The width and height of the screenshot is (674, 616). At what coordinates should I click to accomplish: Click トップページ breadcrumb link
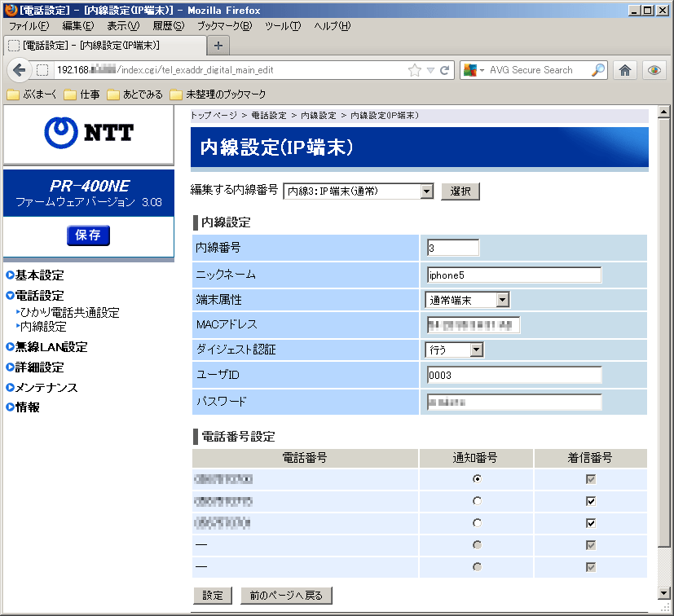(x=214, y=116)
